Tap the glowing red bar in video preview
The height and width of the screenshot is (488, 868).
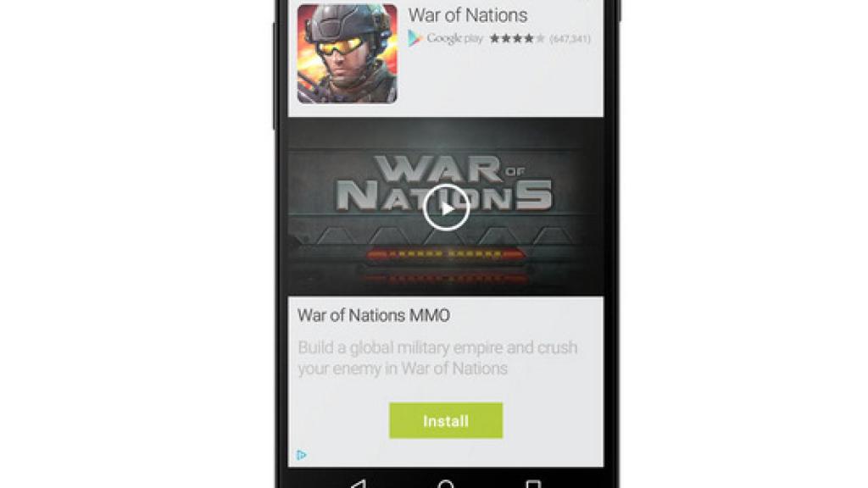click(445, 254)
